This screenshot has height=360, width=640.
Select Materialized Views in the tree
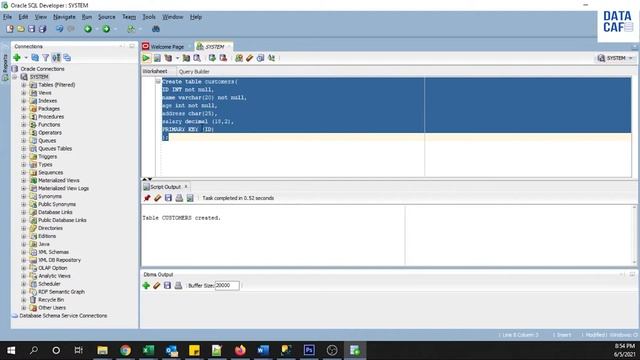point(59,180)
